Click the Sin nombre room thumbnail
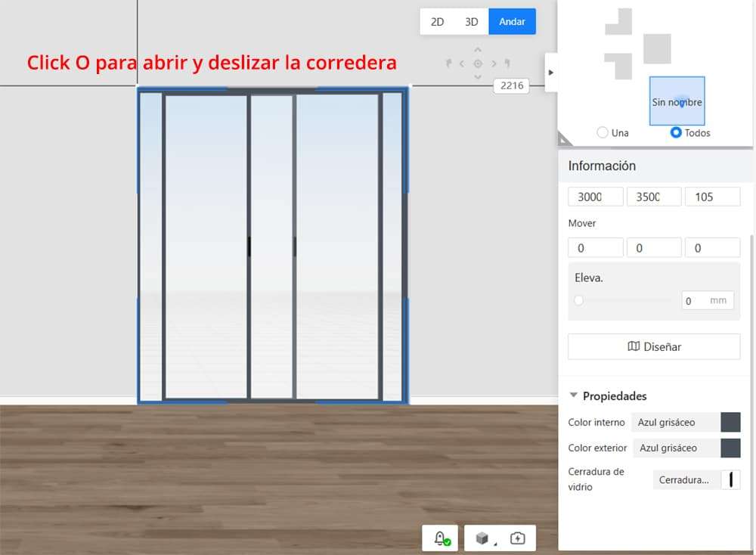This screenshot has height=555, width=756. (677, 101)
